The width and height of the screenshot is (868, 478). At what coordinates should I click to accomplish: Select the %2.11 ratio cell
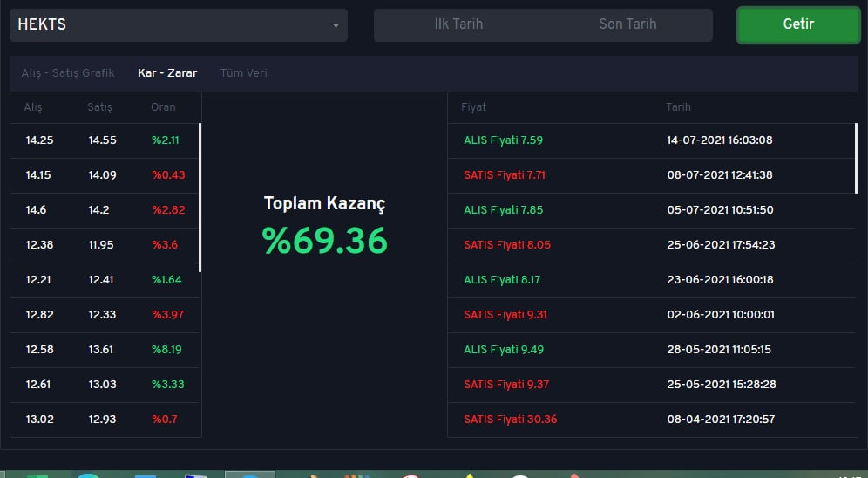point(166,140)
